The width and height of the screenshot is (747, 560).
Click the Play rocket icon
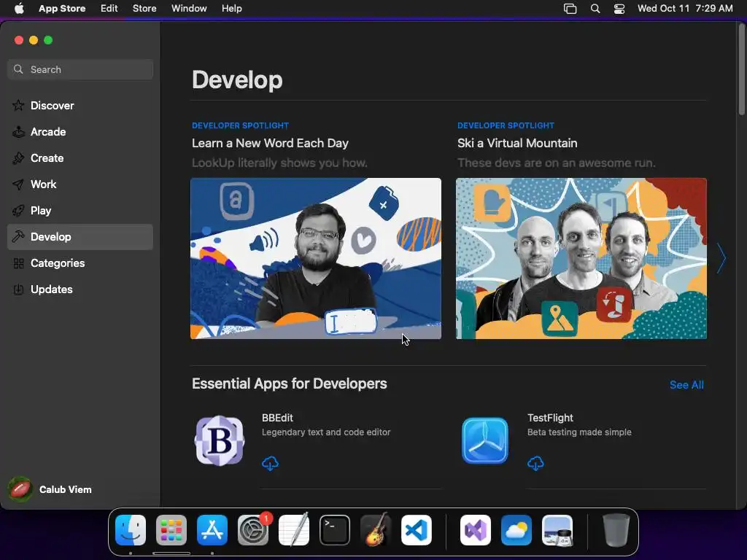click(18, 211)
